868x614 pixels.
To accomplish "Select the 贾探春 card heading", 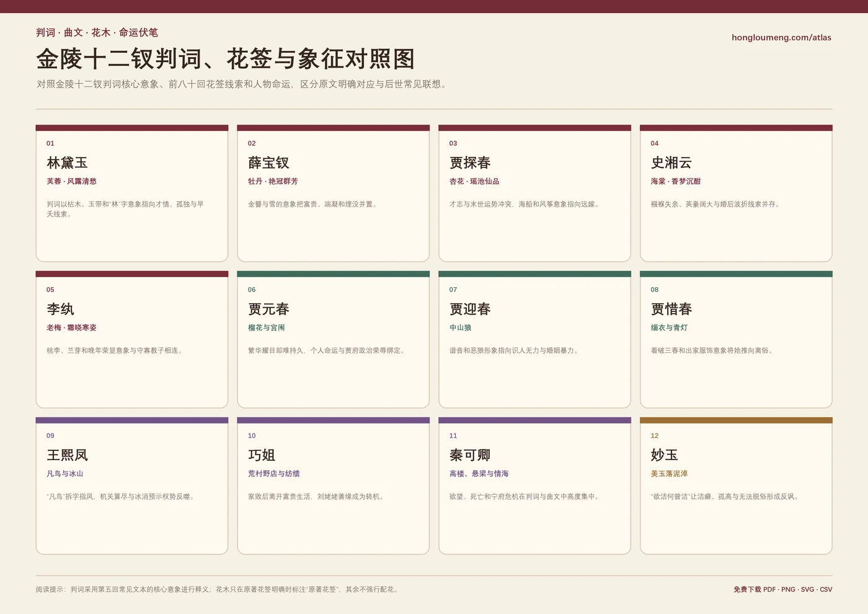I will (x=470, y=162).
